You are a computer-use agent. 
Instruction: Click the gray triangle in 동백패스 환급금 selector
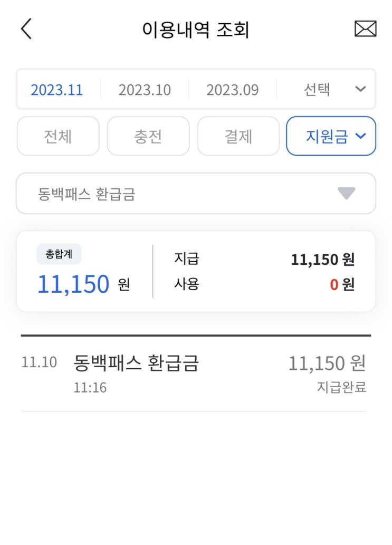pyautogui.click(x=346, y=194)
